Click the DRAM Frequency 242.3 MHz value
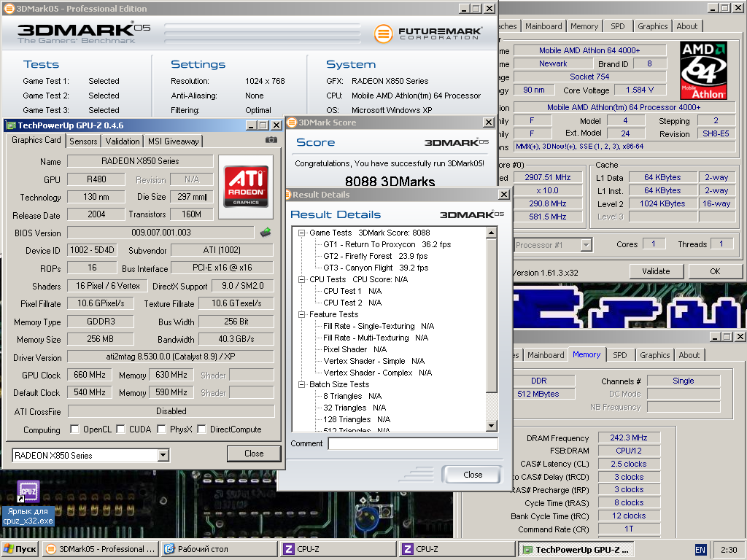Screen dimensions: 747x560 (x=629, y=437)
